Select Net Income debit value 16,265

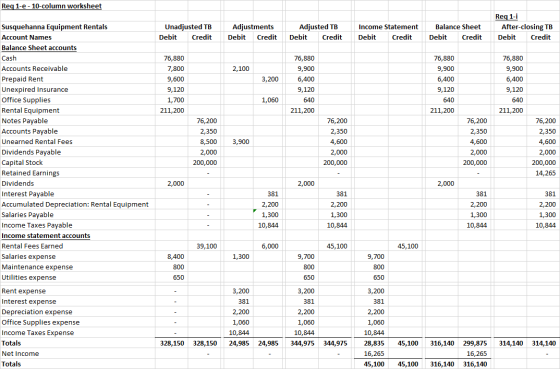[374, 354]
